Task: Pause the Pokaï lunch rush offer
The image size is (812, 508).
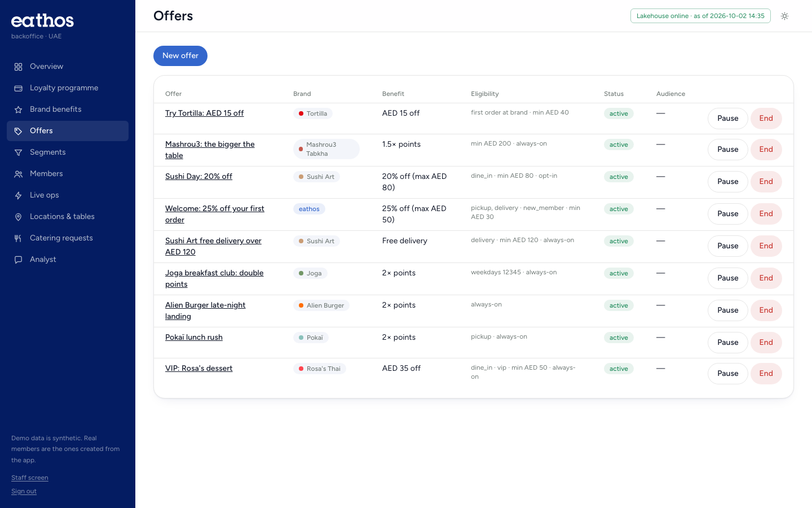Action: click(728, 343)
